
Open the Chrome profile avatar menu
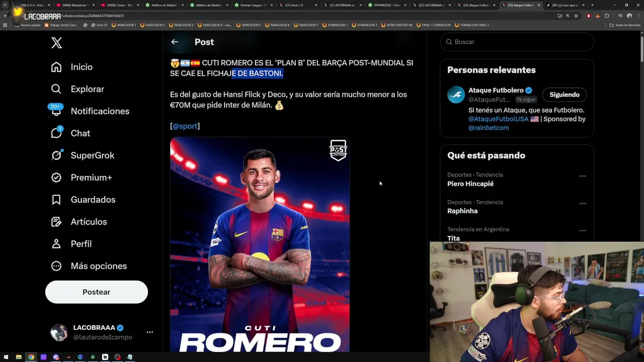[629, 16]
